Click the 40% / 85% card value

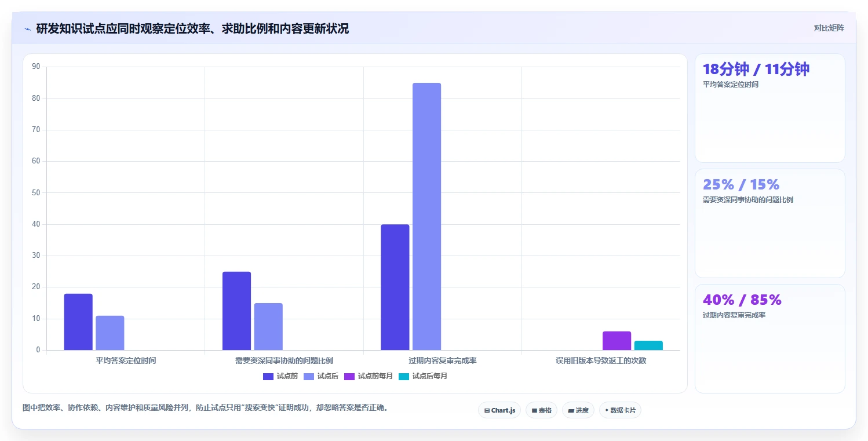pos(742,300)
